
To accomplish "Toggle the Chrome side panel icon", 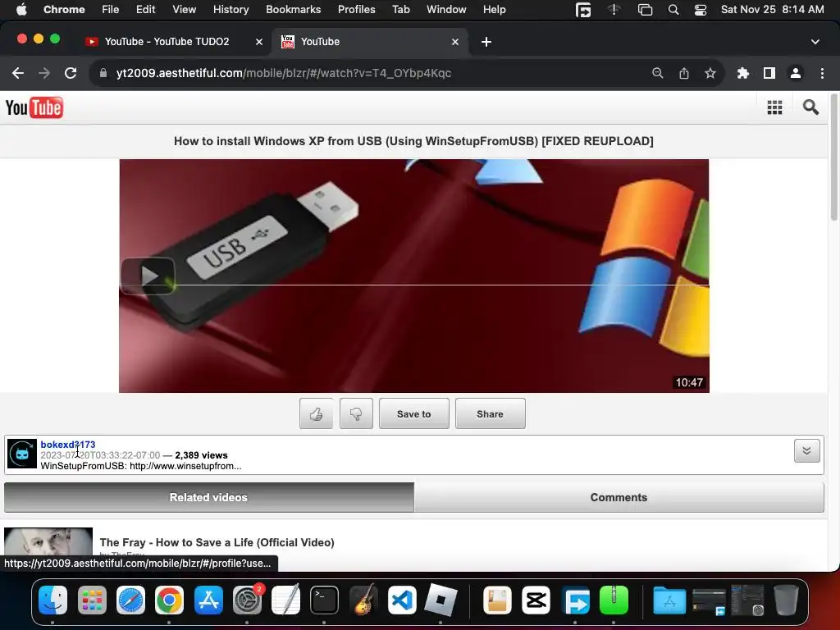I will click(769, 73).
